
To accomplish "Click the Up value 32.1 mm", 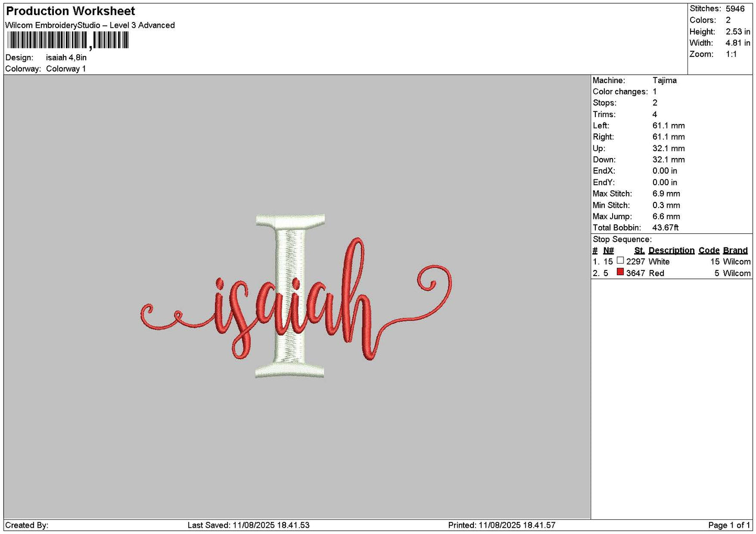I will [x=669, y=148].
